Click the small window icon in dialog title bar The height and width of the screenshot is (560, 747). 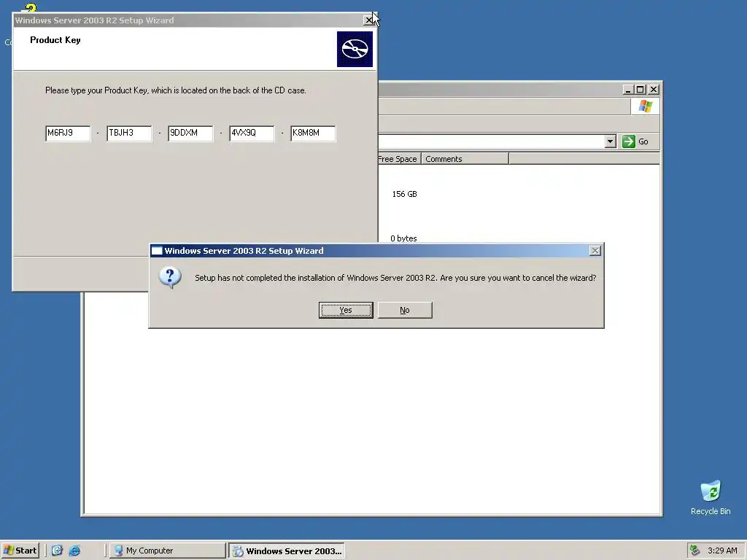(157, 251)
